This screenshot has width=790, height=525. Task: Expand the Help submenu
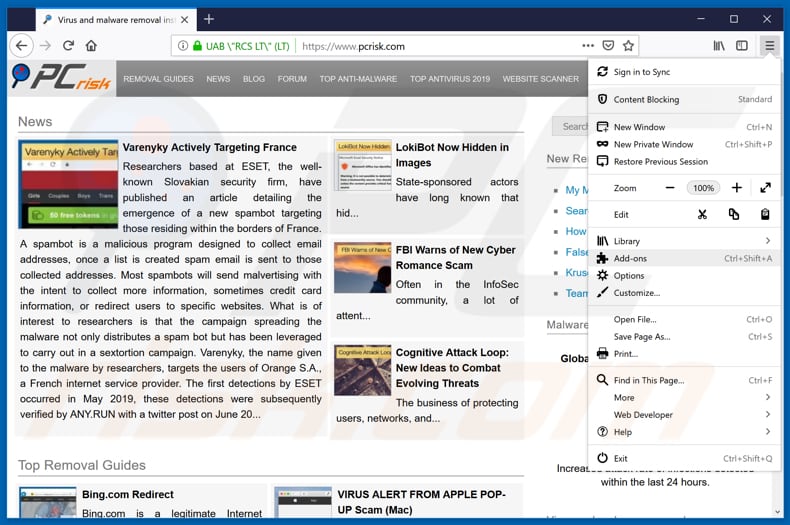[x=684, y=432]
